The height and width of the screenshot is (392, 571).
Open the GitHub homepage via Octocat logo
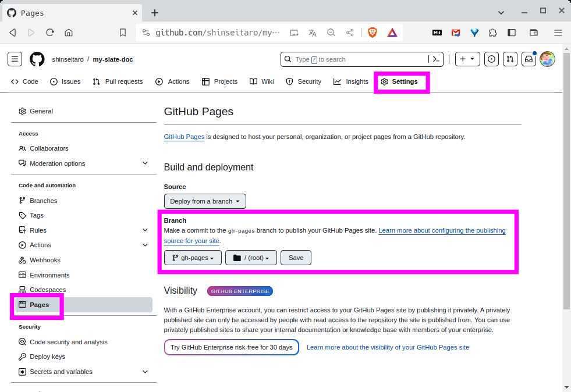[37, 59]
